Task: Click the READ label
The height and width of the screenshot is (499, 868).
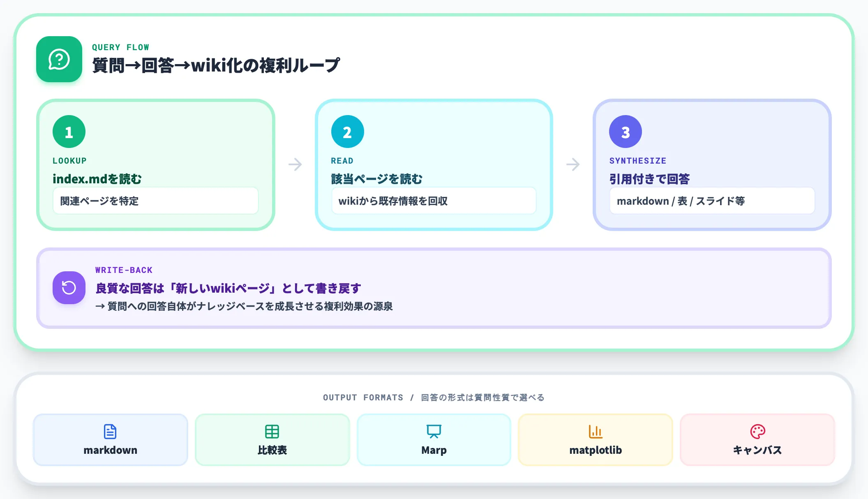Action: tap(342, 161)
